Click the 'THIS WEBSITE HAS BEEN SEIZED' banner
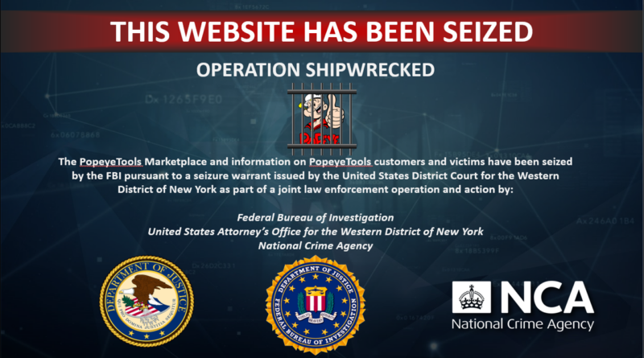 [x=321, y=31]
